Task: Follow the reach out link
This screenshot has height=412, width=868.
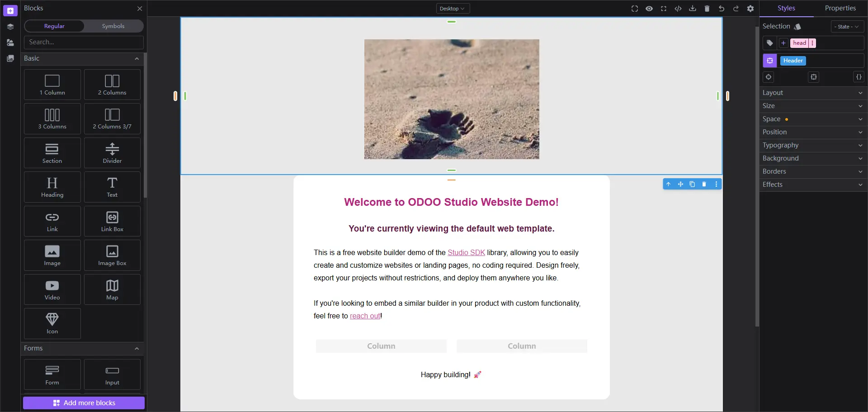Action: click(365, 316)
